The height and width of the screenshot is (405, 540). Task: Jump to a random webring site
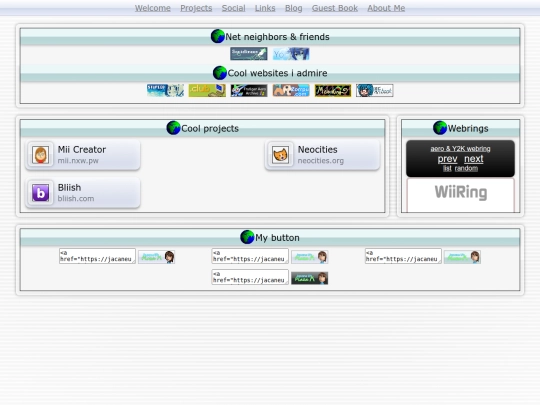pos(466,168)
